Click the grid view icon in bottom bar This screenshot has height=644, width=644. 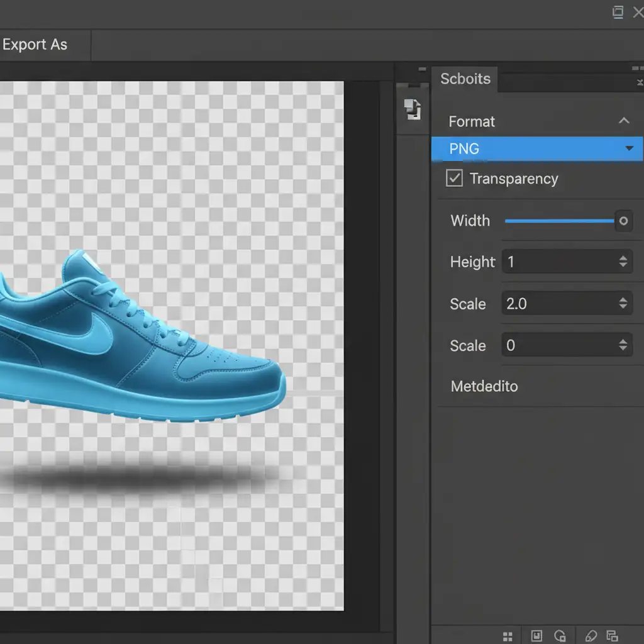(508, 636)
